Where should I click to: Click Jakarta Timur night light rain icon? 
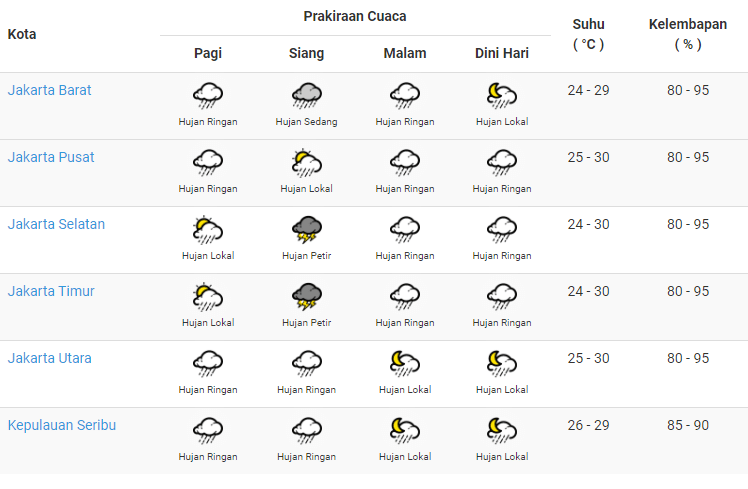(405, 297)
